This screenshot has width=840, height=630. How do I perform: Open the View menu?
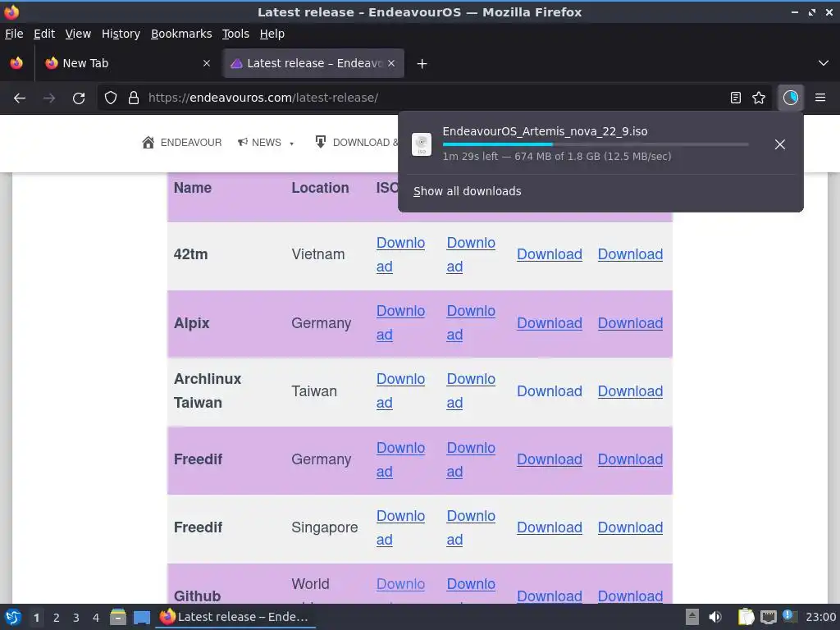click(78, 34)
